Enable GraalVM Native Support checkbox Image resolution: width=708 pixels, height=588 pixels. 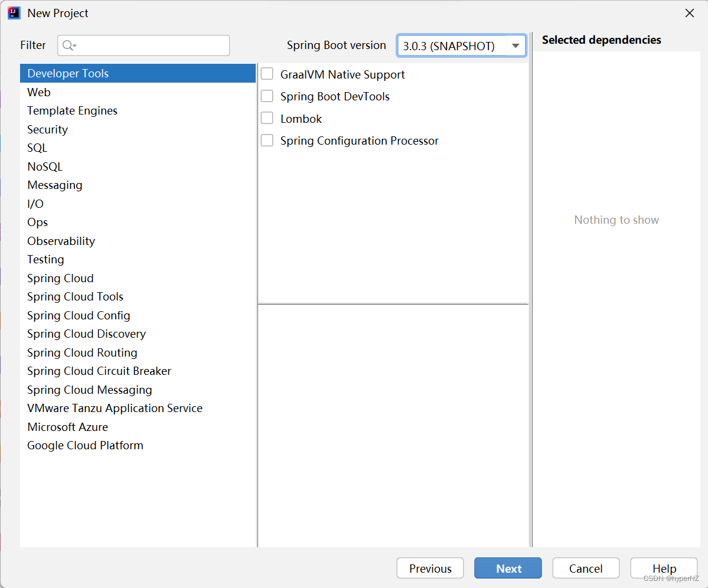[x=267, y=74]
